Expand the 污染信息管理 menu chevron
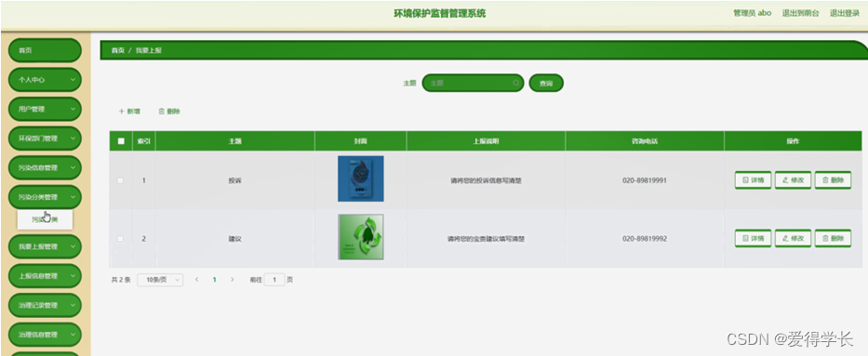This screenshot has height=356, width=868. click(73, 167)
